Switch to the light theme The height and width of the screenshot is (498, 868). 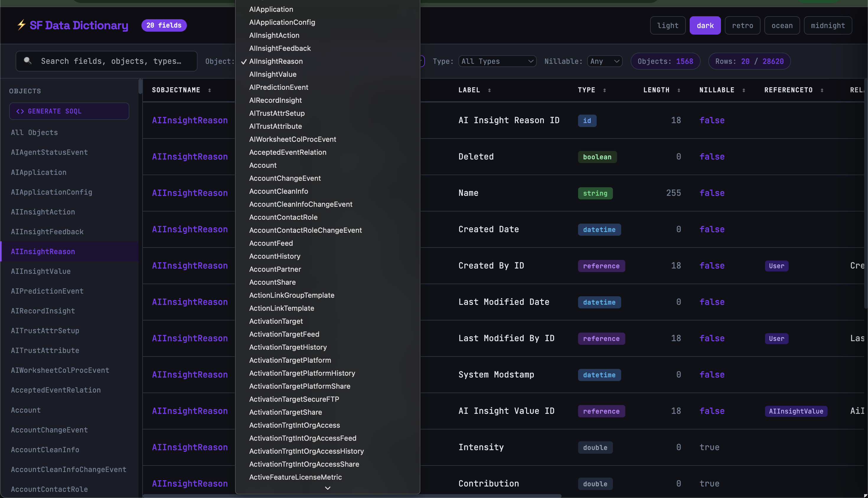pyautogui.click(x=668, y=25)
